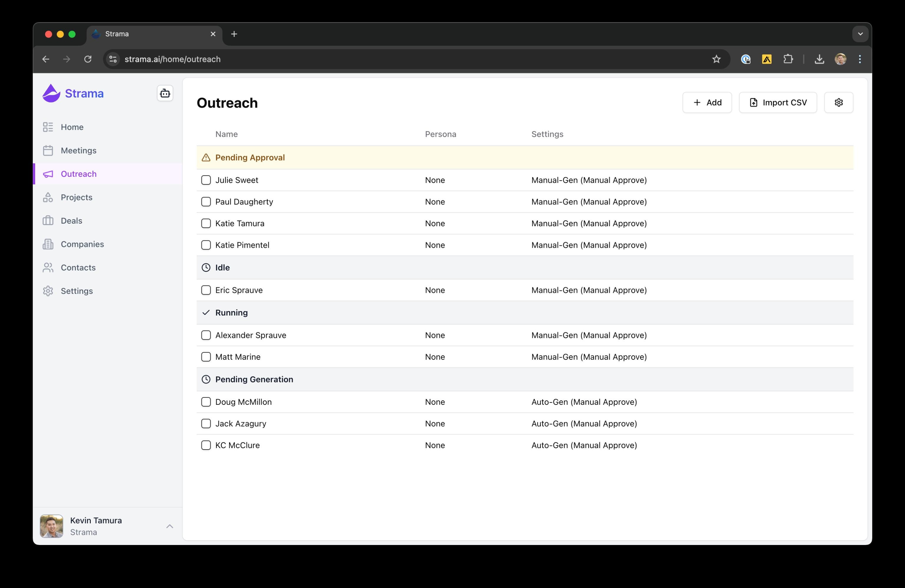Check the Eric Sprauve checkbox

click(x=206, y=290)
